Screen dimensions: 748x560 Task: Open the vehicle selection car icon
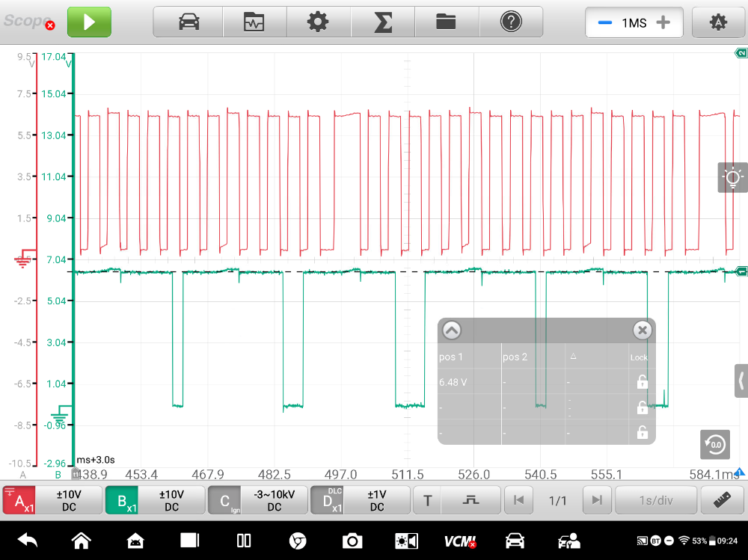(188, 22)
